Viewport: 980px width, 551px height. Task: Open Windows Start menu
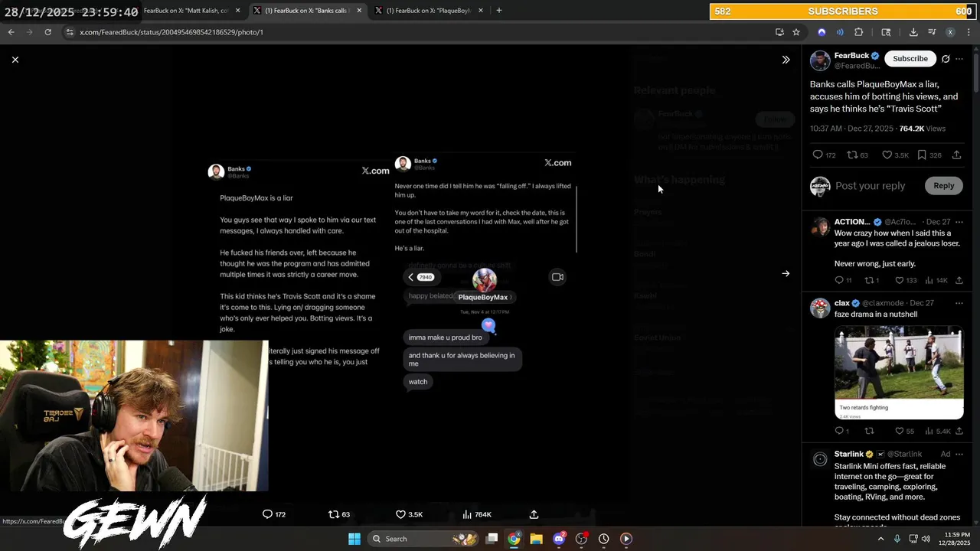pos(354,539)
